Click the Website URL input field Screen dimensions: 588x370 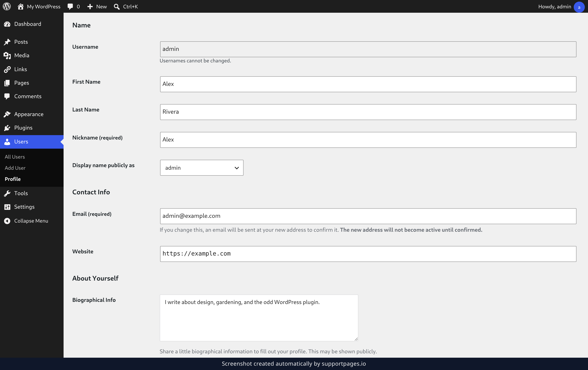368,254
